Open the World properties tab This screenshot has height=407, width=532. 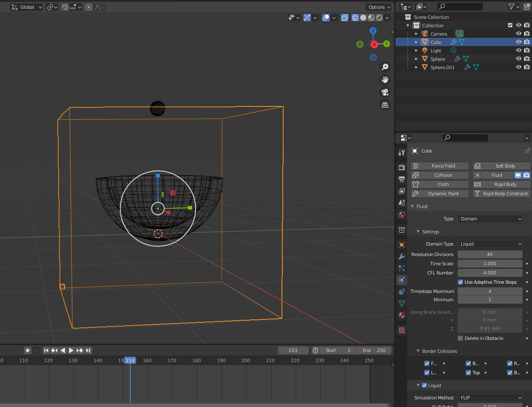402,215
